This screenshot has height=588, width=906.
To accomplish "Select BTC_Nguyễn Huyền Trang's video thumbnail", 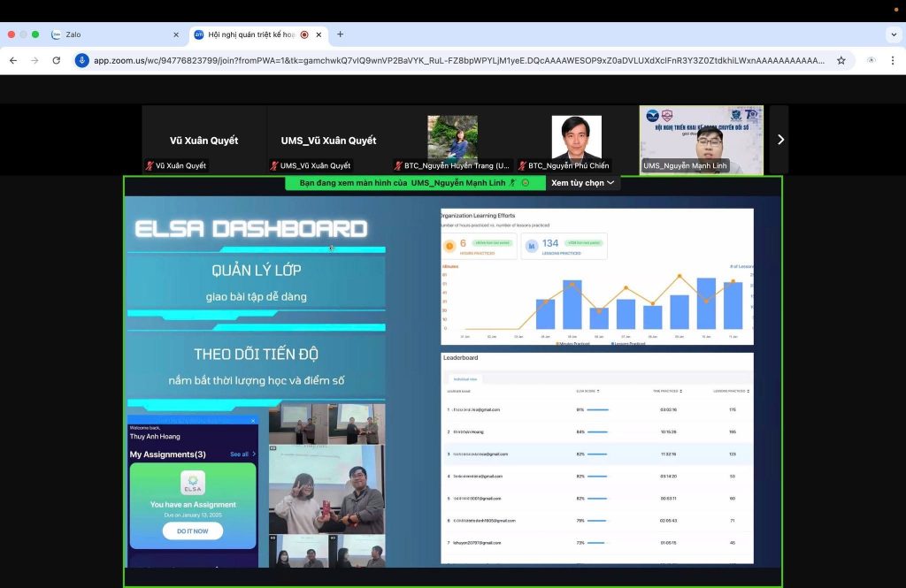I will click(x=452, y=139).
